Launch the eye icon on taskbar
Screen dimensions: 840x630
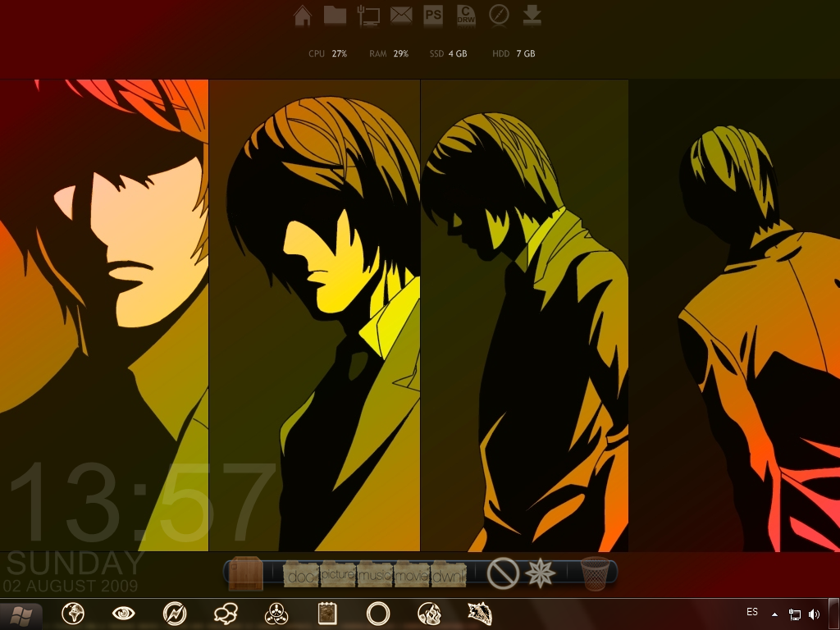123,614
